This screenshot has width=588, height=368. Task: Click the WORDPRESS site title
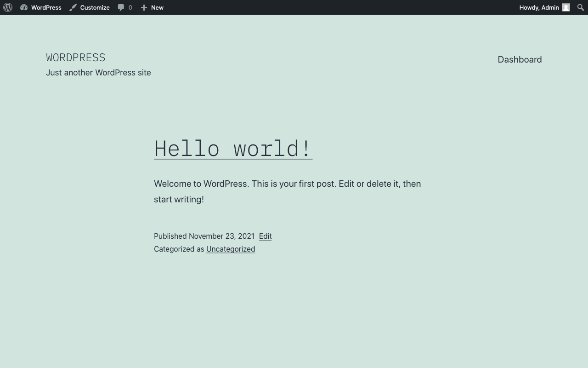pos(76,57)
